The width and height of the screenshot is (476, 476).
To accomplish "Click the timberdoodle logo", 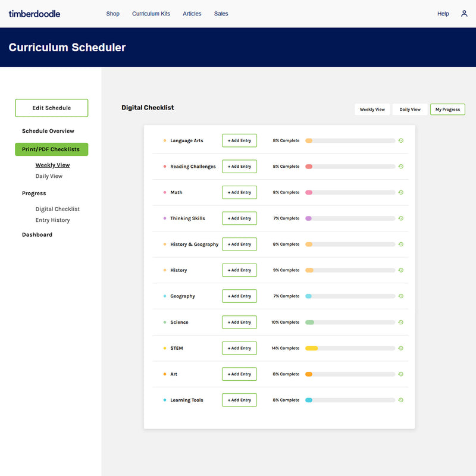I will [35, 14].
